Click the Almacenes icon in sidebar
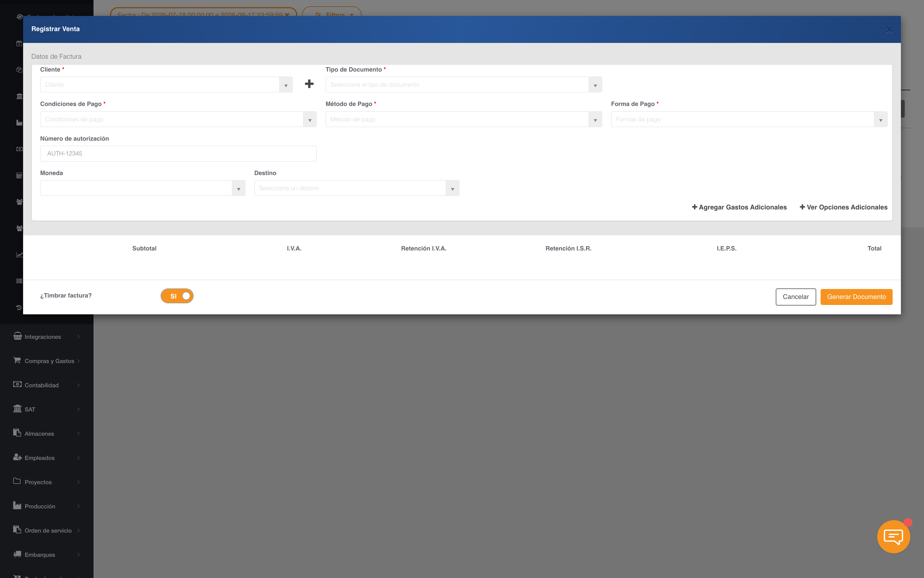Viewport: 924px width, 578px height. [17, 433]
